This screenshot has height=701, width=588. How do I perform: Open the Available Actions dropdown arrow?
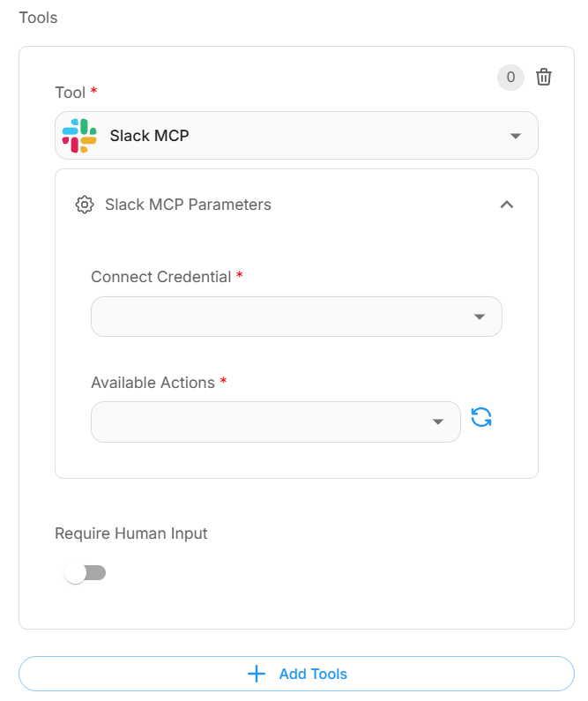pos(438,422)
